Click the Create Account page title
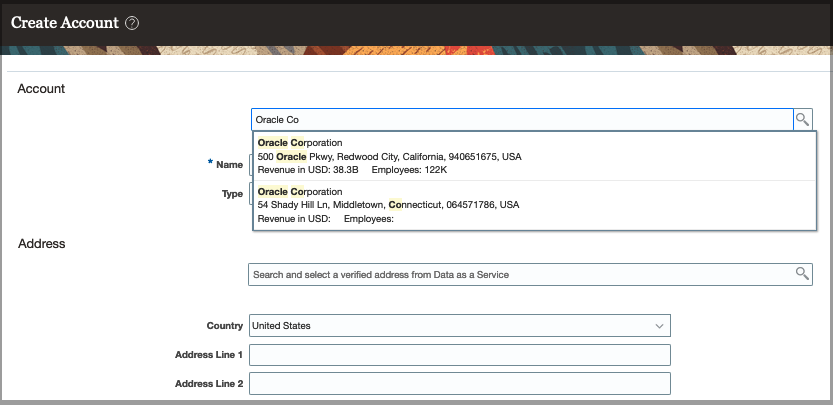Screen dimensions: 833x405 coord(65,23)
